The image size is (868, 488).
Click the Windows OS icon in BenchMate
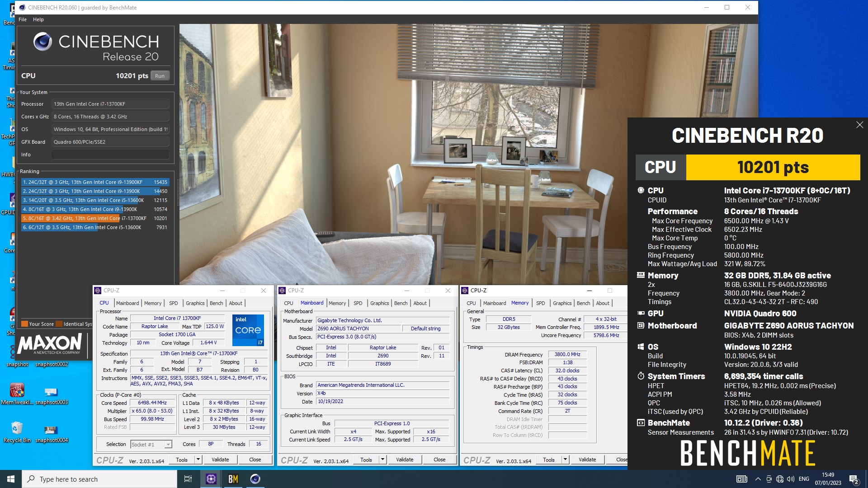click(641, 347)
